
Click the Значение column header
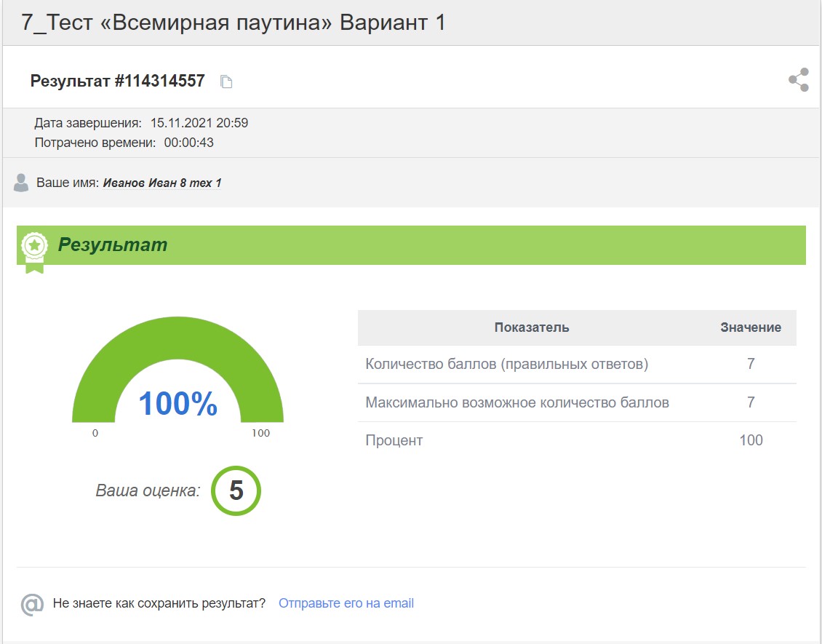coord(751,327)
